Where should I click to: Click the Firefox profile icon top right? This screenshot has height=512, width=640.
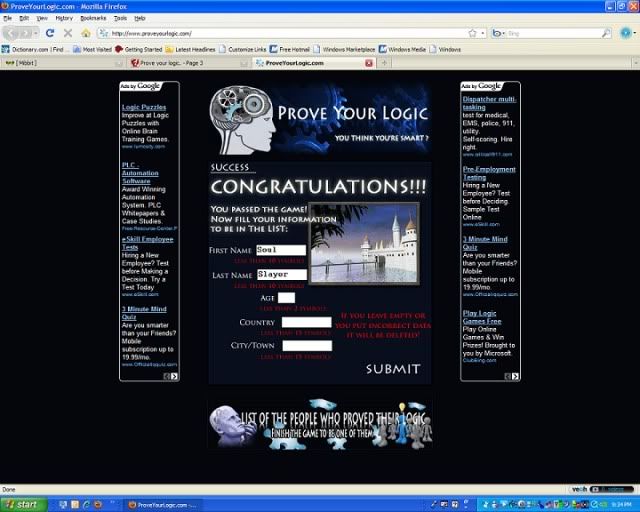(626, 33)
